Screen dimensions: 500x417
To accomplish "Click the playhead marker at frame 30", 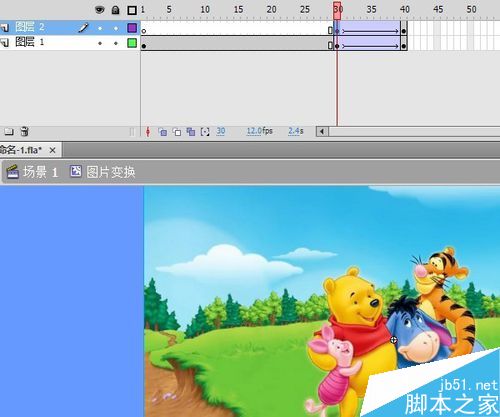I will [337, 12].
